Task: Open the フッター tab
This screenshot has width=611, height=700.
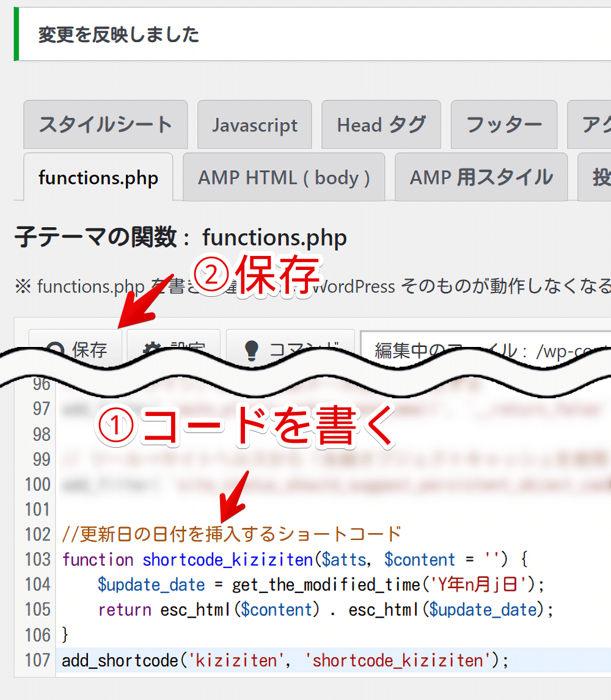Action: pos(504,125)
